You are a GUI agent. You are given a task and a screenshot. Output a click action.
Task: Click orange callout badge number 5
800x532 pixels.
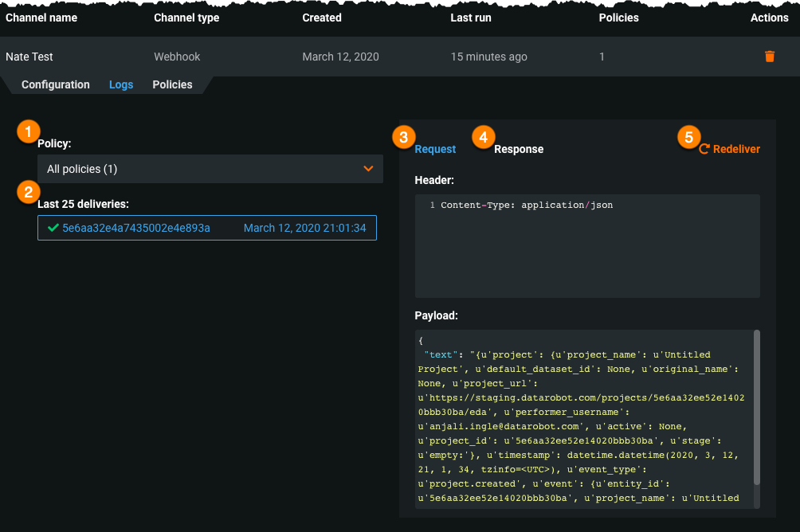pos(689,137)
